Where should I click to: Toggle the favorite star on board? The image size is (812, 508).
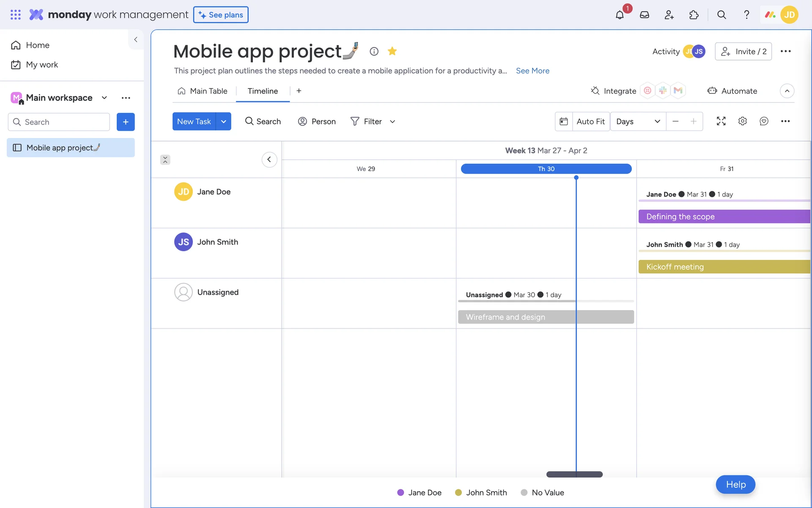click(392, 51)
